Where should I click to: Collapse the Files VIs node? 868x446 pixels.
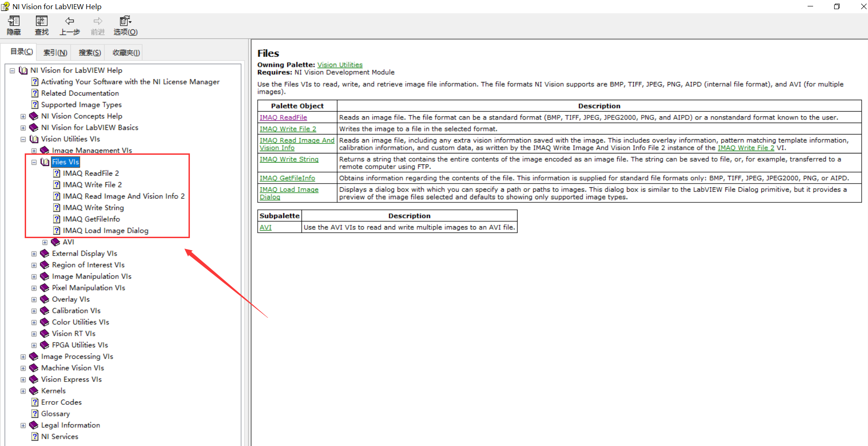pos(34,162)
